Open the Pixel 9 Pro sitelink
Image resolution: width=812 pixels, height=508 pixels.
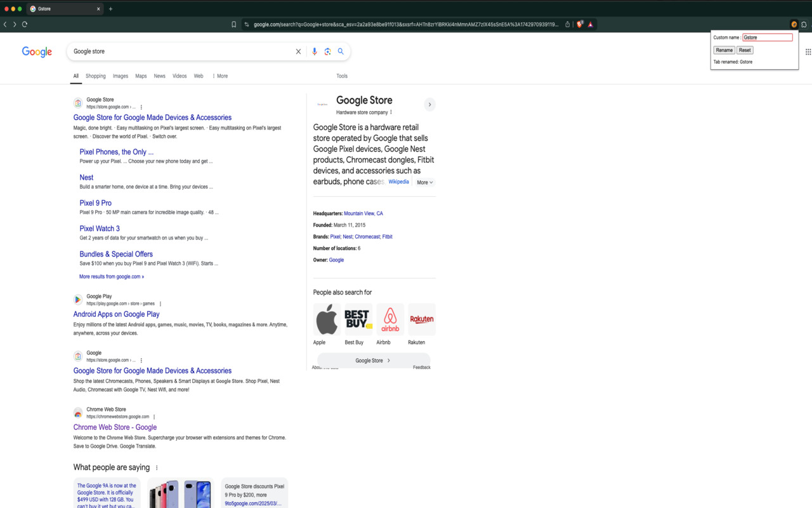pos(95,203)
